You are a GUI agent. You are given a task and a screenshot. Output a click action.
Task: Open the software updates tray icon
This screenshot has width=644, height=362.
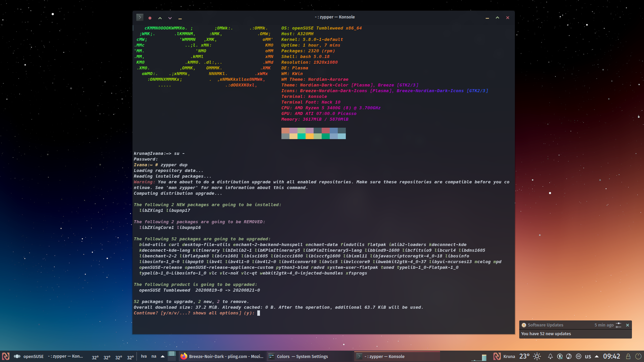[x=560, y=356]
